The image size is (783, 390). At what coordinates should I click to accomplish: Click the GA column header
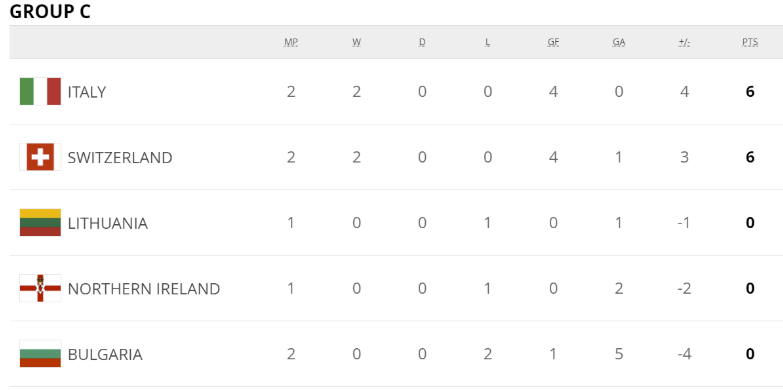(x=619, y=42)
